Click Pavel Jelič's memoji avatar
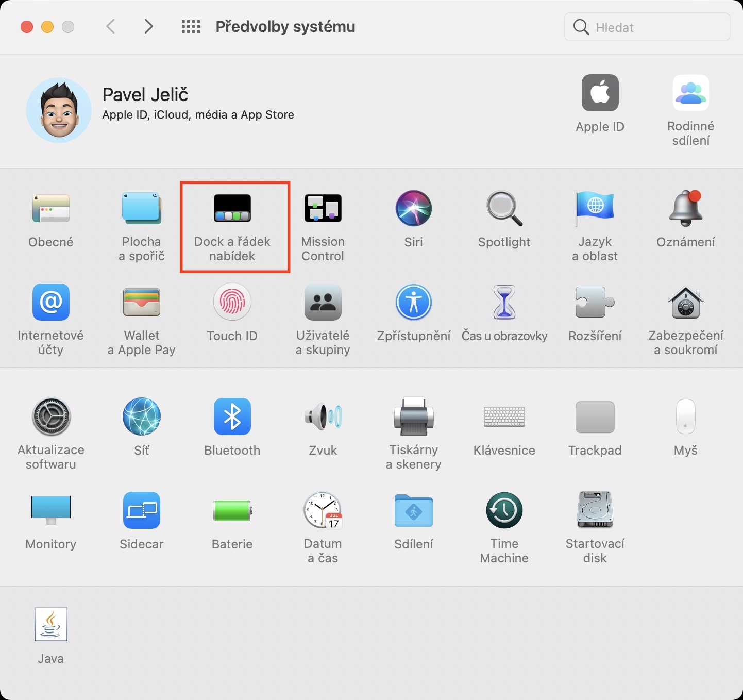This screenshot has width=743, height=700. tap(59, 110)
